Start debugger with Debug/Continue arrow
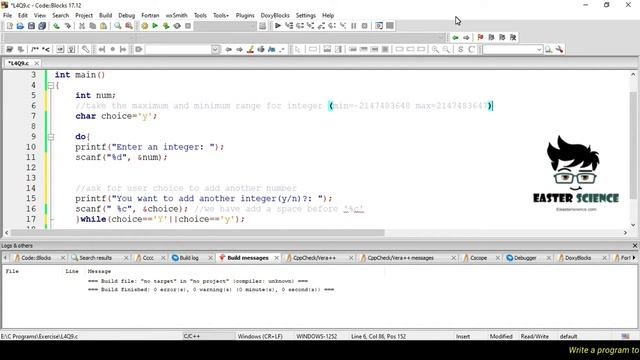The width and height of the screenshot is (640, 360). [x=278, y=26]
